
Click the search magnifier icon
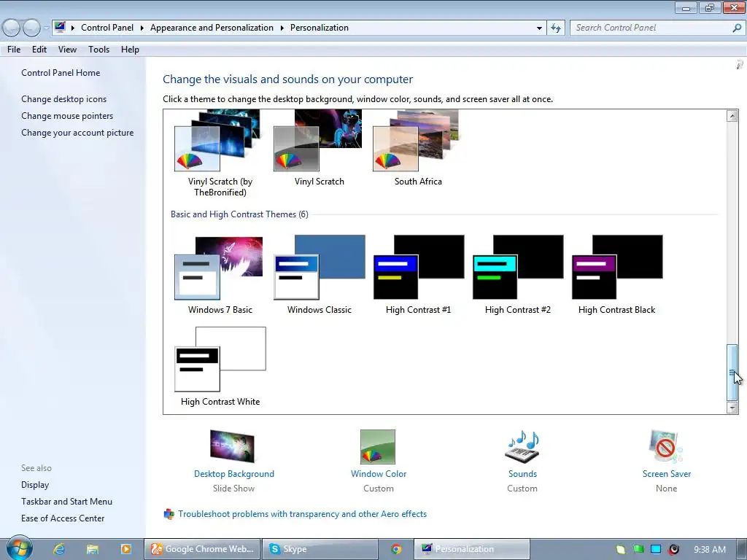[x=737, y=28]
